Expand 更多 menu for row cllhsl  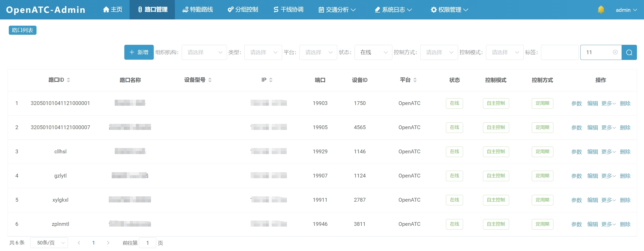tap(608, 152)
